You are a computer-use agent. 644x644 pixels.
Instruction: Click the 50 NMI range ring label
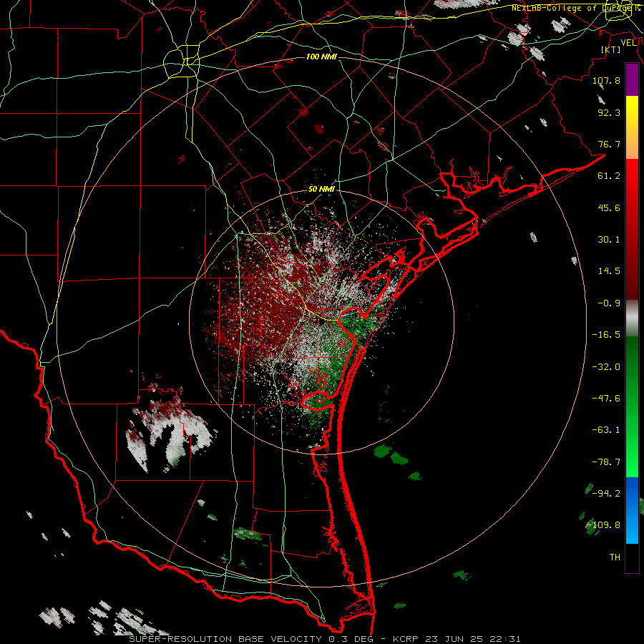(x=321, y=189)
